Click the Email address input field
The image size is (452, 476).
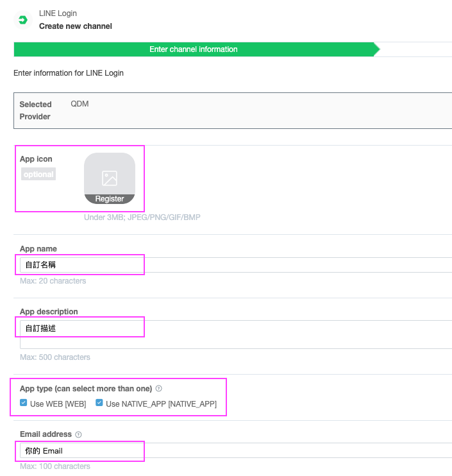[x=236, y=450]
